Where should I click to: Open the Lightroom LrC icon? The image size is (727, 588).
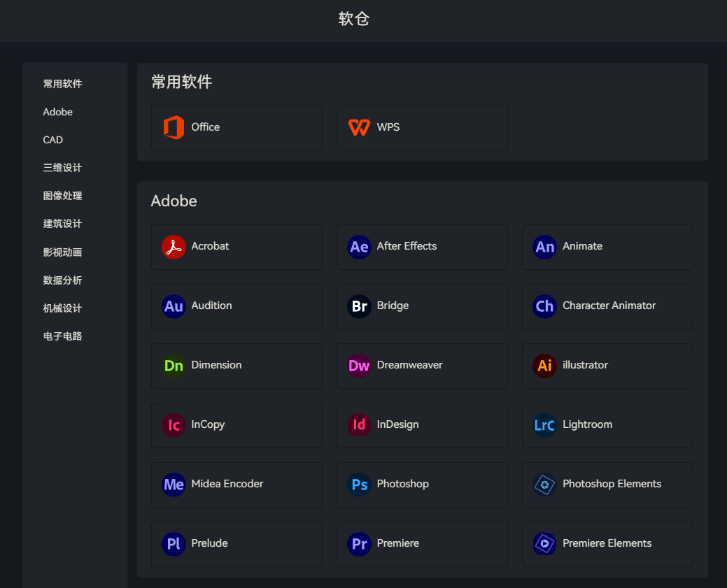[544, 425]
